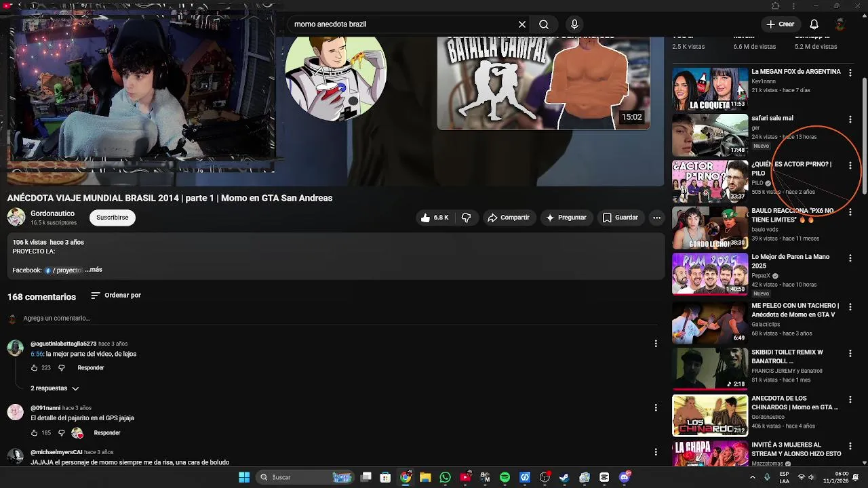Open options for BAULO REACCIONA video
Screen dimensions: 868x488
[x=850, y=212]
